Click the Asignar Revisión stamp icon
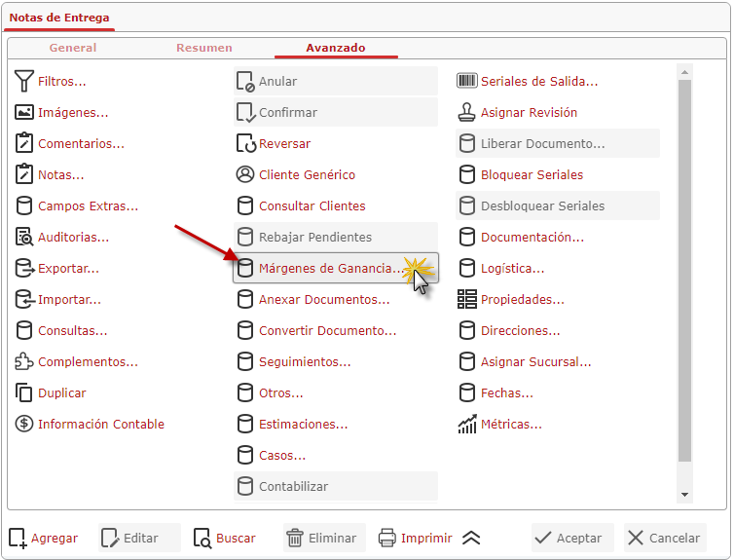 [x=466, y=112]
